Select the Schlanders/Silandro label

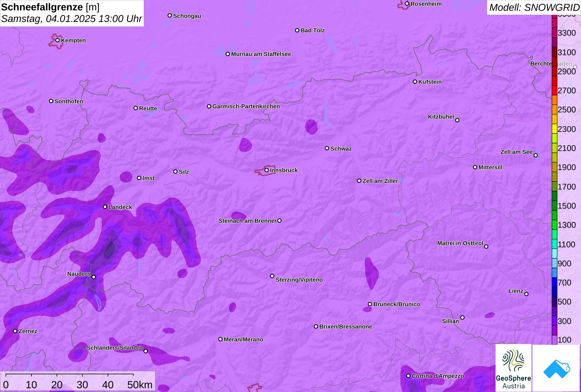coord(115,348)
